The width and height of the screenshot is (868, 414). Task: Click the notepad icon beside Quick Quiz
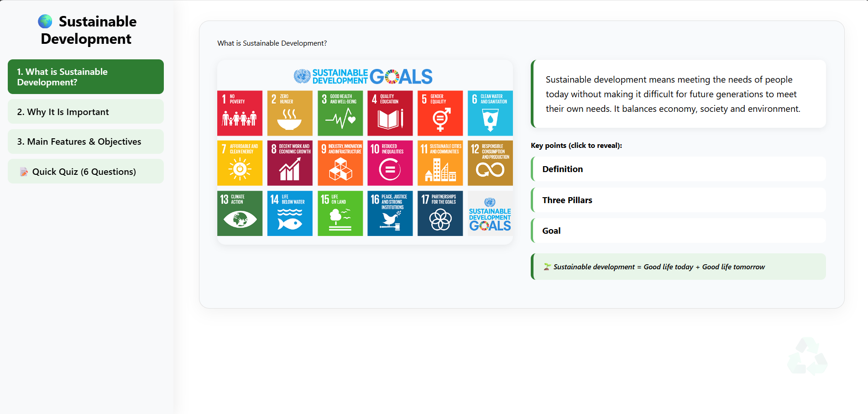click(x=24, y=172)
